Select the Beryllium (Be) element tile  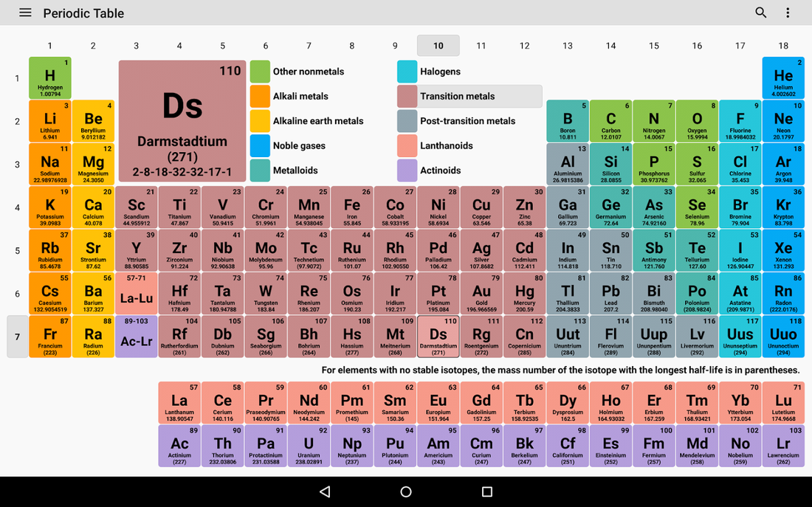click(x=93, y=121)
